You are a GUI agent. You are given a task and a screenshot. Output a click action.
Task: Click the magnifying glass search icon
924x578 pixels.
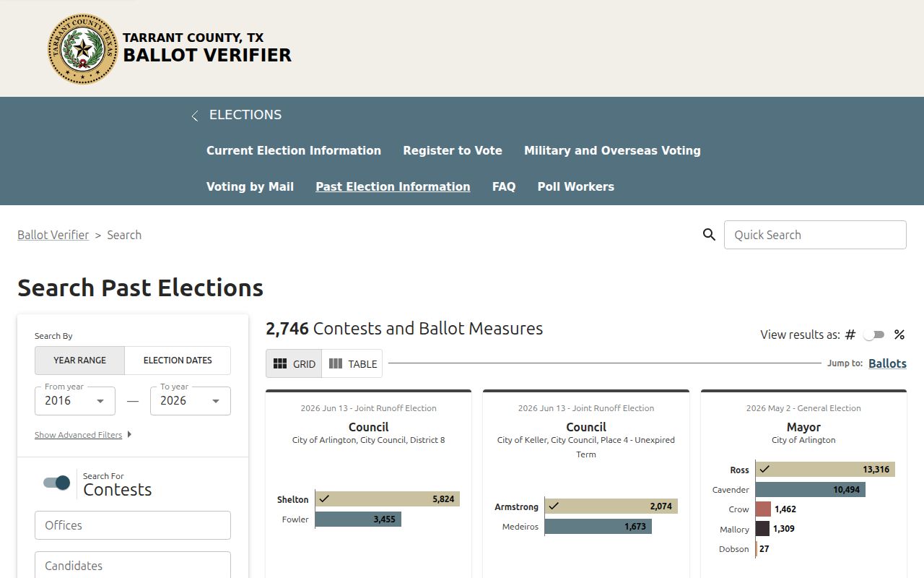(709, 235)
